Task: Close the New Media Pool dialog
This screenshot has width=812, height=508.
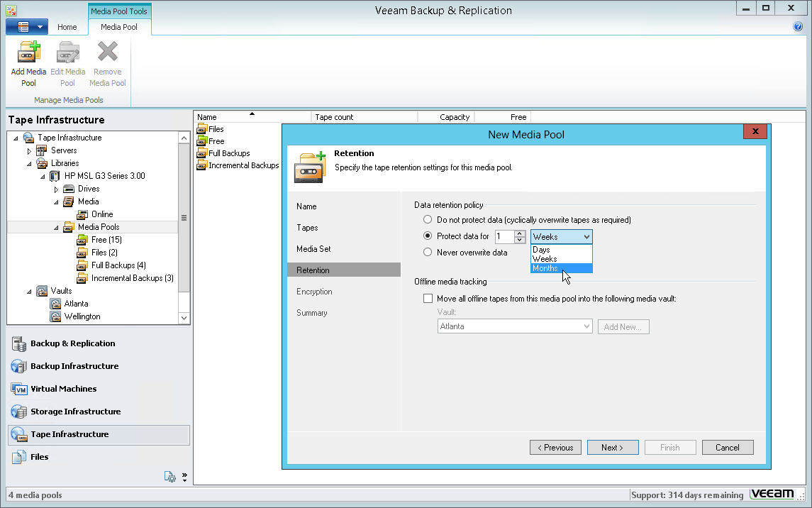Action: point(755,131)
